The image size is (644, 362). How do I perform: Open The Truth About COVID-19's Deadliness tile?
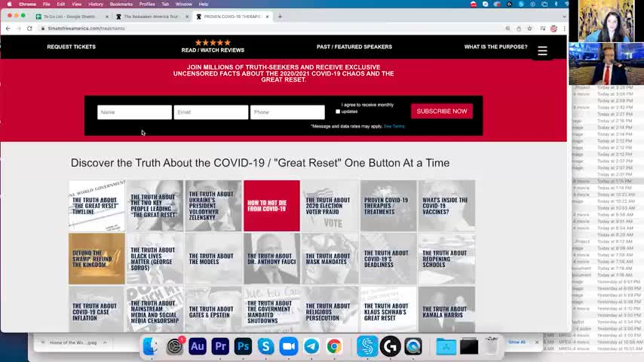tap(388, 259)
